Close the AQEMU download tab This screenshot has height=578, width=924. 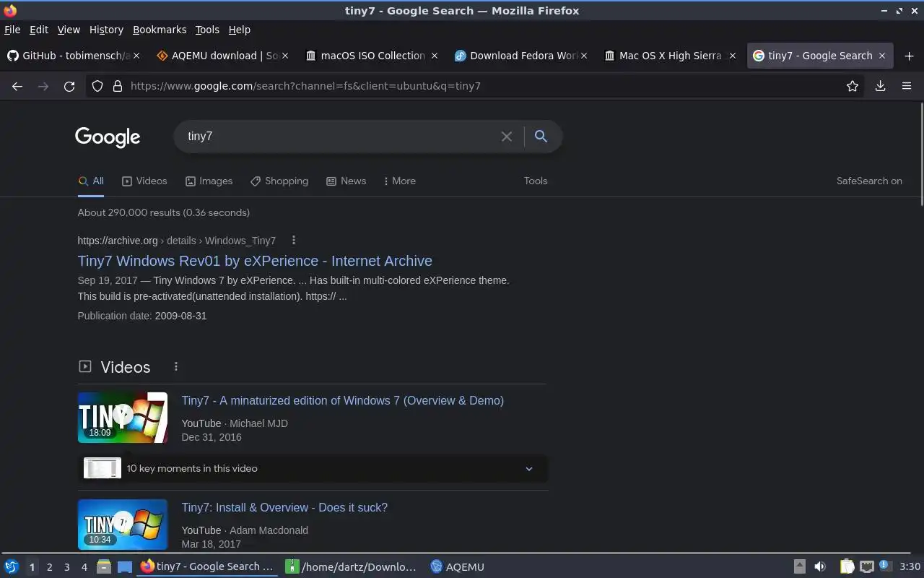click(x=285, y=56)
